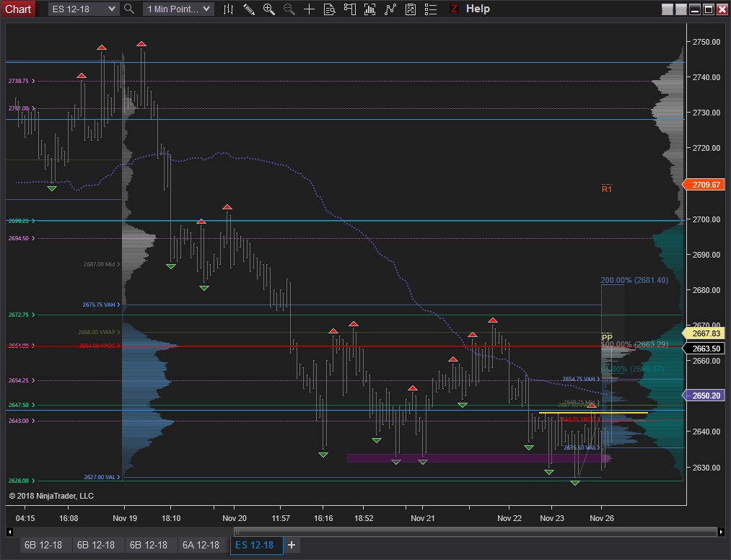Click the 2672.75 level label
This screenshot has height=560, width=731.
[22, 315]
